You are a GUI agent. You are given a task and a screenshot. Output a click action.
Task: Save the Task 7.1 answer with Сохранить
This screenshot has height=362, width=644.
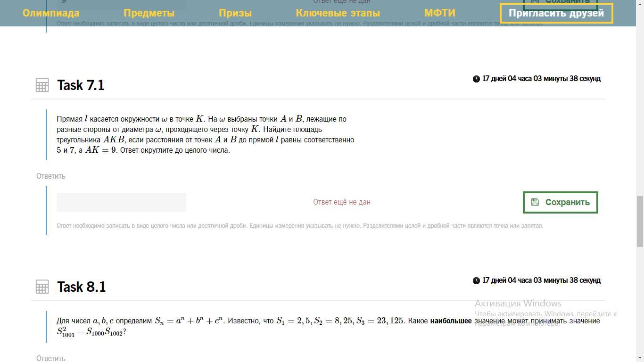coord(560,202)
